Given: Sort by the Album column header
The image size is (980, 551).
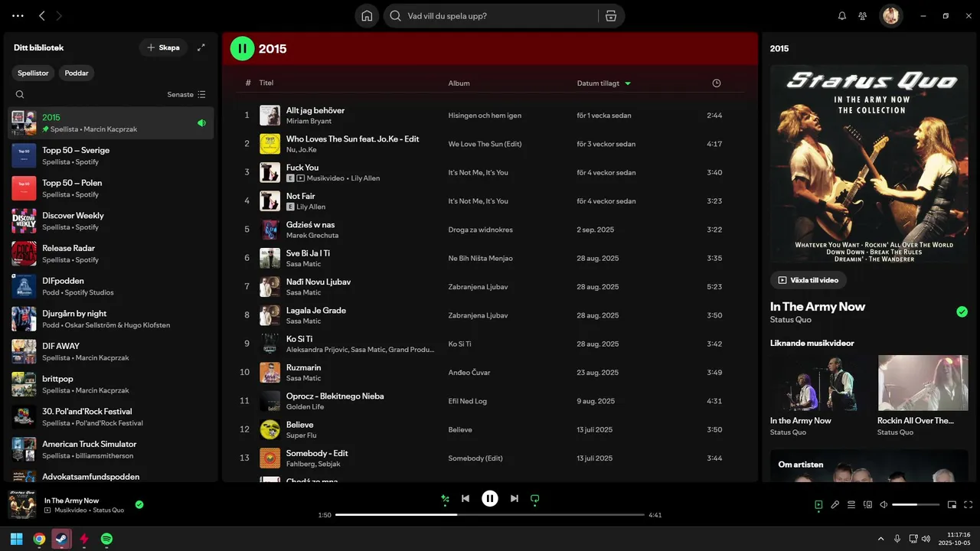Looking at the screenshot, I should click(x=459, y=83).
